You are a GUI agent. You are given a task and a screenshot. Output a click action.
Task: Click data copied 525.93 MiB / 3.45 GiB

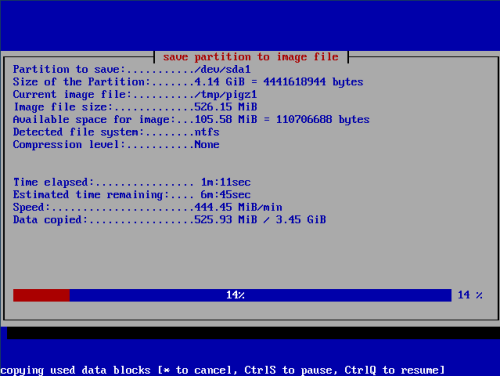(x=260, y=220)
